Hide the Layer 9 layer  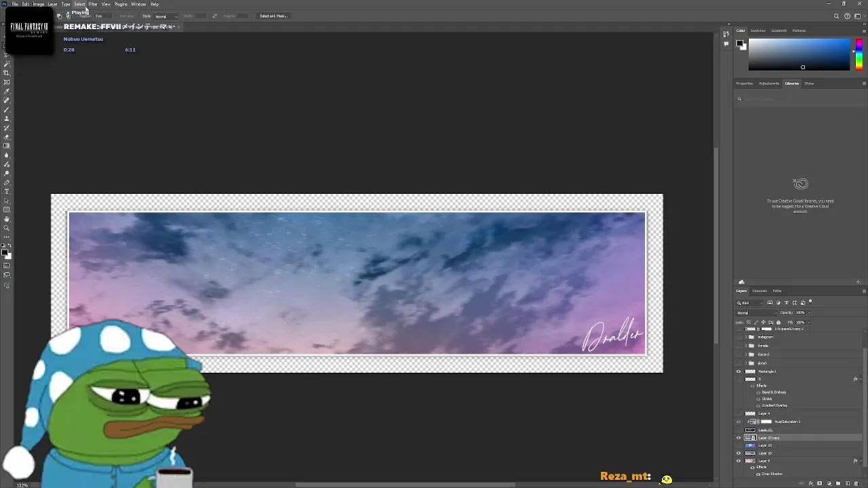(x=738, y=461)
